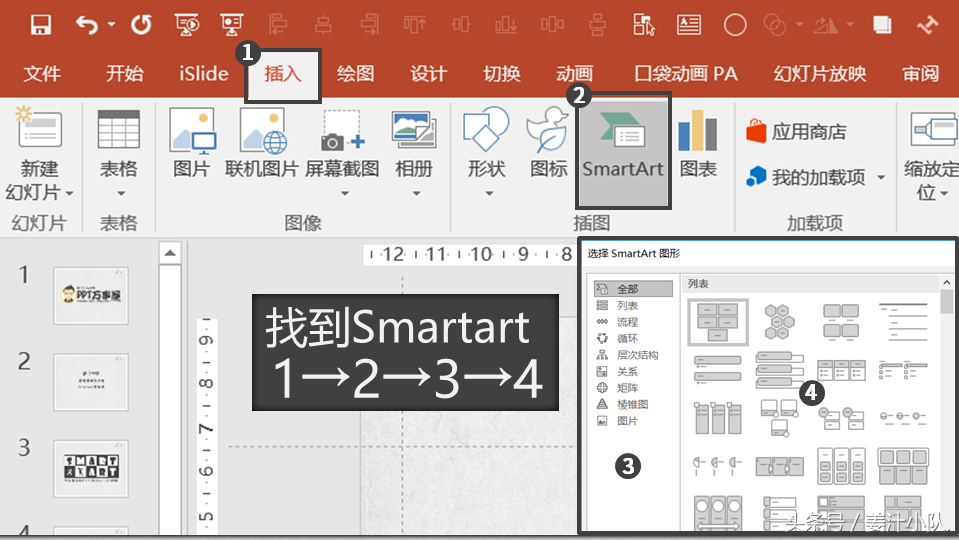Insert a picture with 图片 icon

pyautogui.click(x=191, y=130)
